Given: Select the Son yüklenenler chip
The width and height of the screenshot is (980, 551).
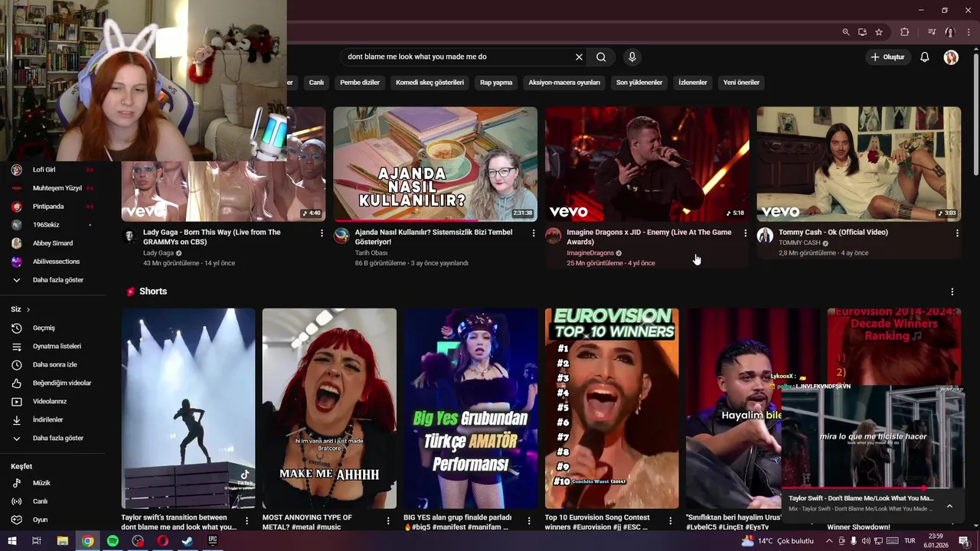Looking at the screenshot, I should click(x=639, y=83).
